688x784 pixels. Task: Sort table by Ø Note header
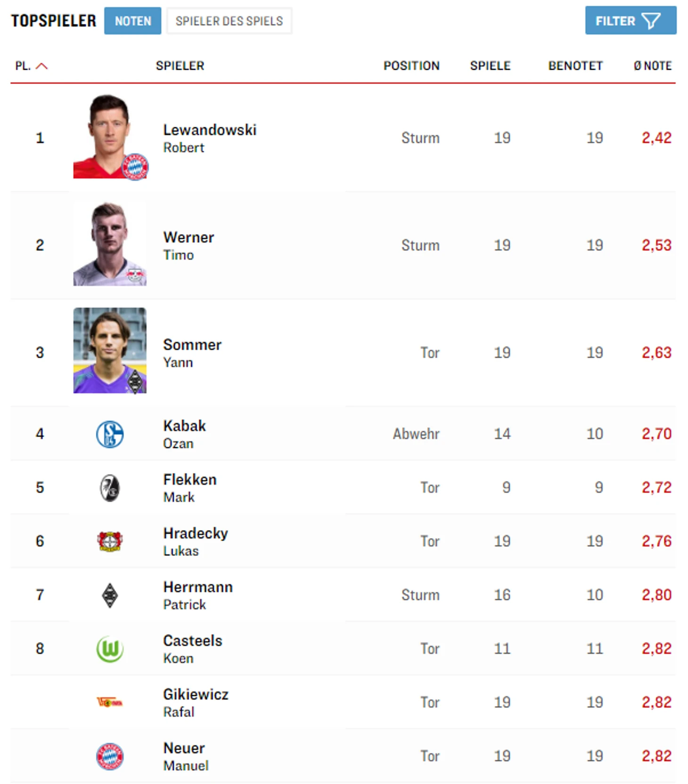point(653,66)
